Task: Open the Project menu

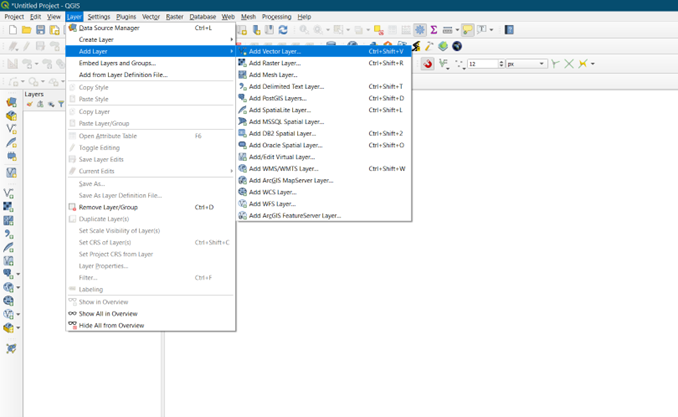Action: tap(14, 17)
